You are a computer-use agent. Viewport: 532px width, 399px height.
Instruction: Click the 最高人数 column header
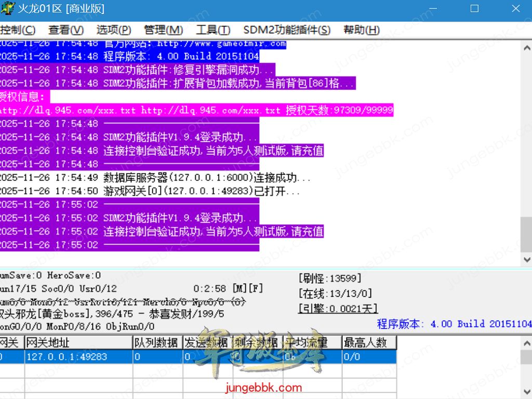[x=368, y=343]
